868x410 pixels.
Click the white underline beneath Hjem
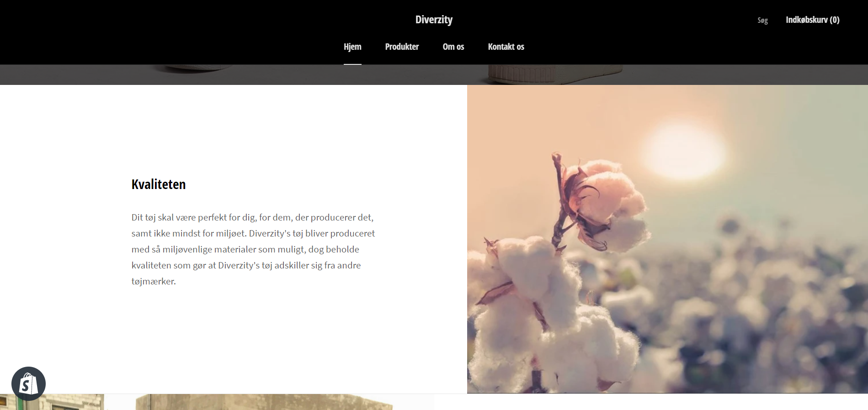click(x=352, y=64)
